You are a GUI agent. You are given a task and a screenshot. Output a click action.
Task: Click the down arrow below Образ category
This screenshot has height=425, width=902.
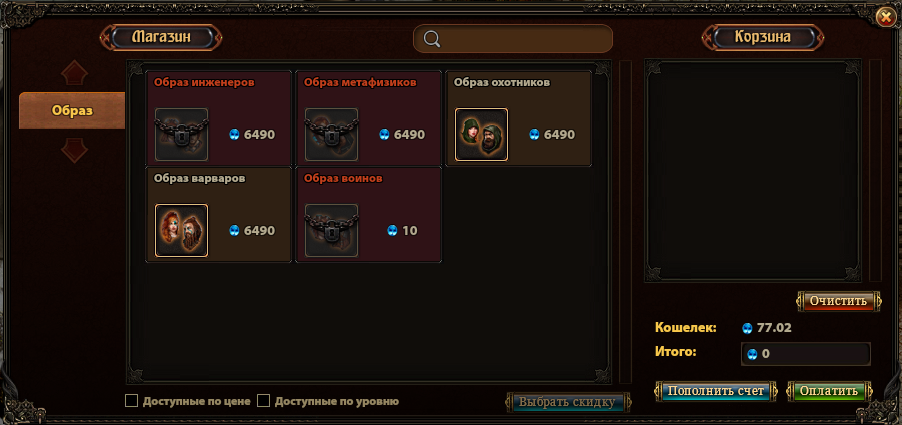coord(74,150)
